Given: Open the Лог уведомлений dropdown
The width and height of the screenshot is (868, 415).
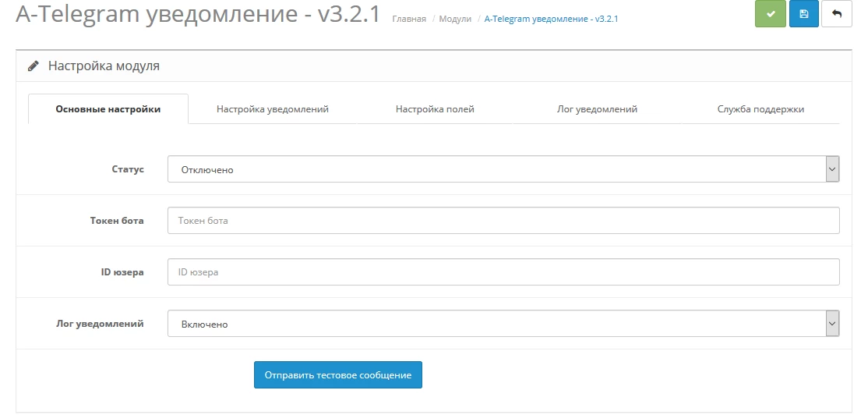Looking at the screenshot, I should pos(503,324).
